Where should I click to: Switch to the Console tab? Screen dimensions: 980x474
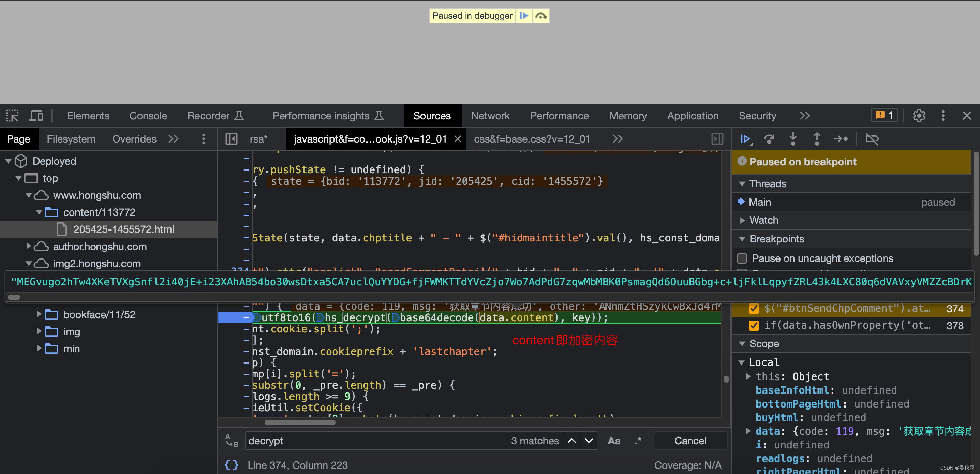pos(148,116)
